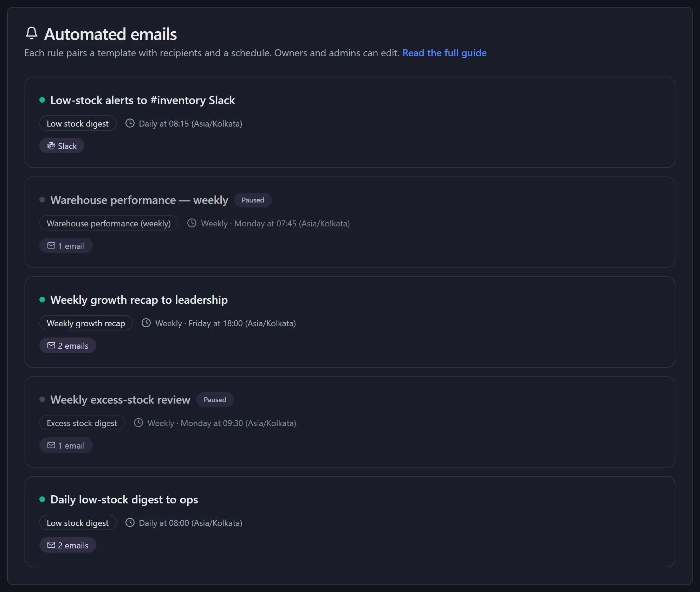700x592 pixels.
Task: Click envelope icon in Weekly growth recap emails chip
Action: tap(51, 346)
